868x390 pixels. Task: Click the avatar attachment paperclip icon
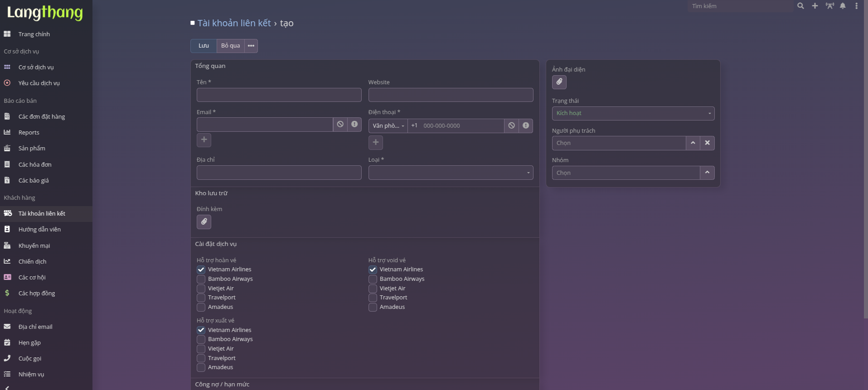[559, 82]
